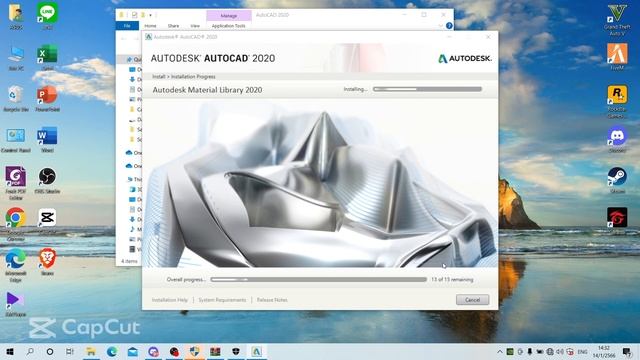Open Application Tools tab in File Explorer

[229, 26]
